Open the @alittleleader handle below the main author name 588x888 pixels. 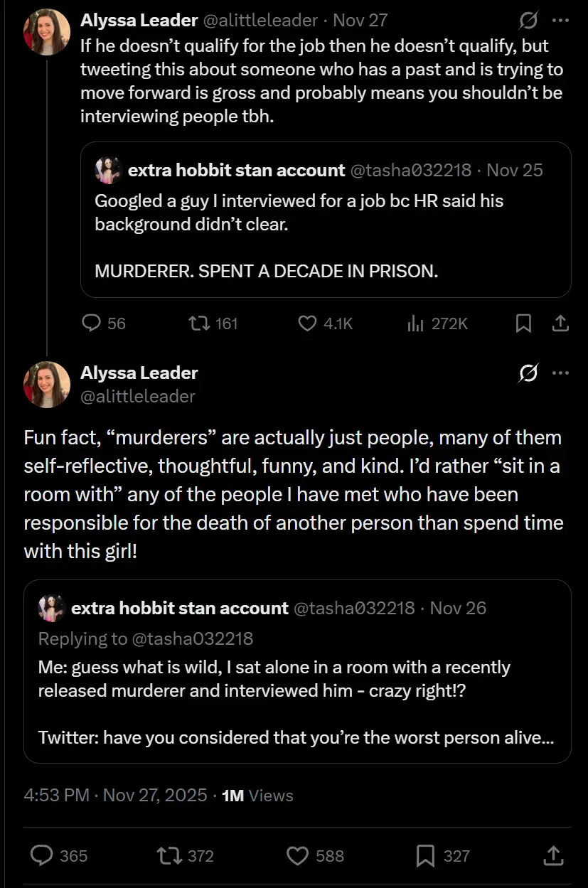tap(137, 397)
